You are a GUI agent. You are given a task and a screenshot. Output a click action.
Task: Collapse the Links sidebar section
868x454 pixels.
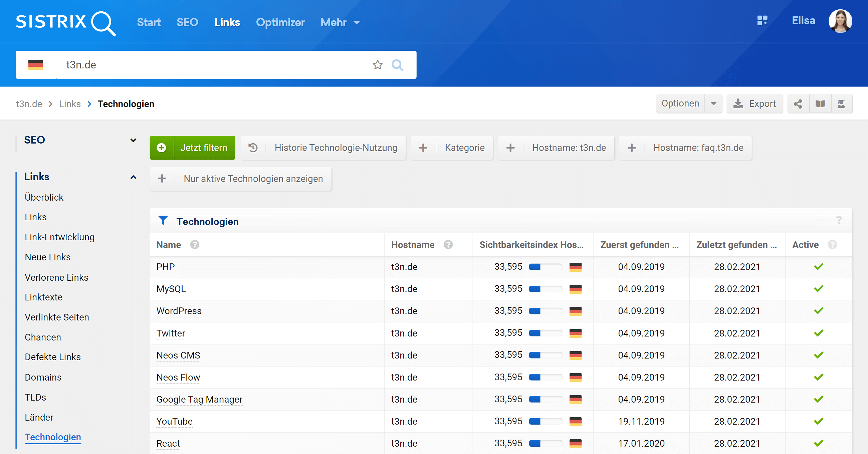133,177
